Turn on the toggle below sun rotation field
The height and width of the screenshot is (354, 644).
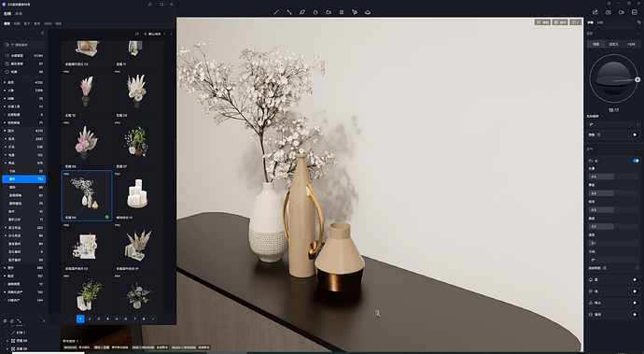(x=635, y=135)
